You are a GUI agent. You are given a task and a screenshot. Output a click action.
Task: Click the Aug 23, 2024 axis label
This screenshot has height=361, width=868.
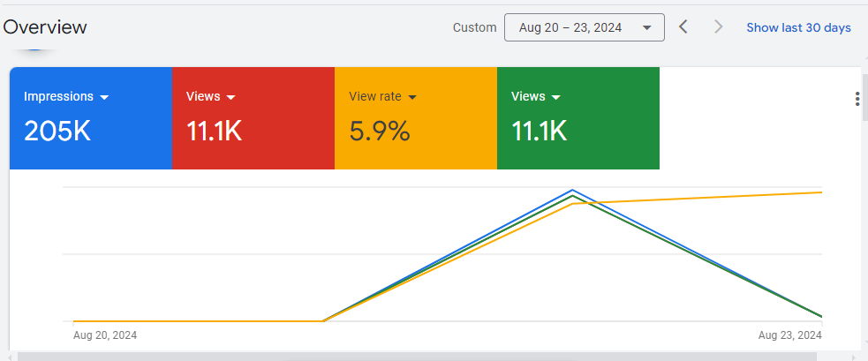[x=789, y=335]
